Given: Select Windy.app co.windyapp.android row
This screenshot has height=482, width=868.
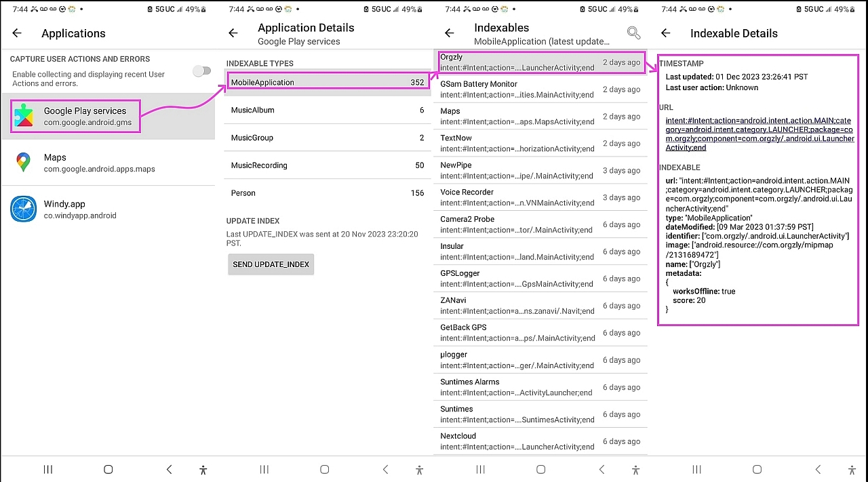Looking at the screenshot, I should (108, 209).
